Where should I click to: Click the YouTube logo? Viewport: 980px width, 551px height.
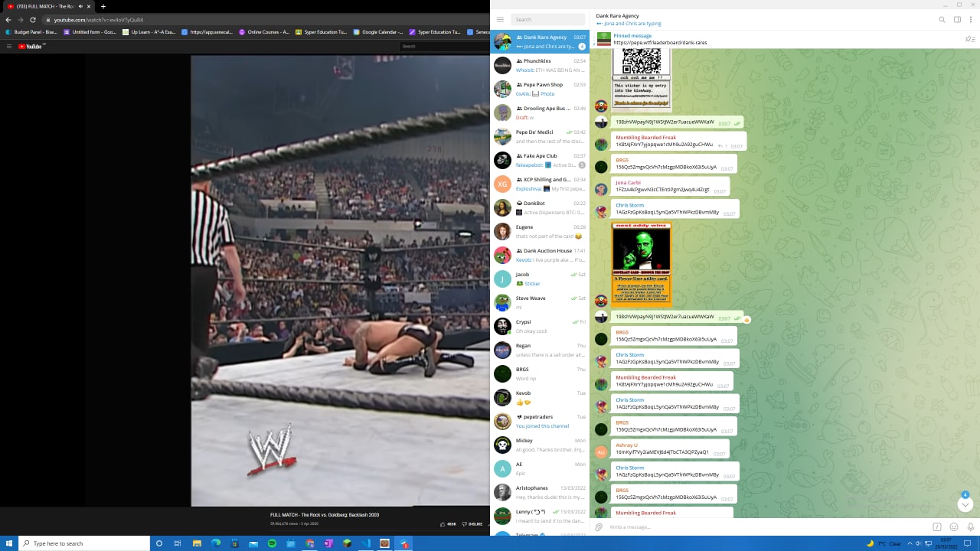(31, 47)
